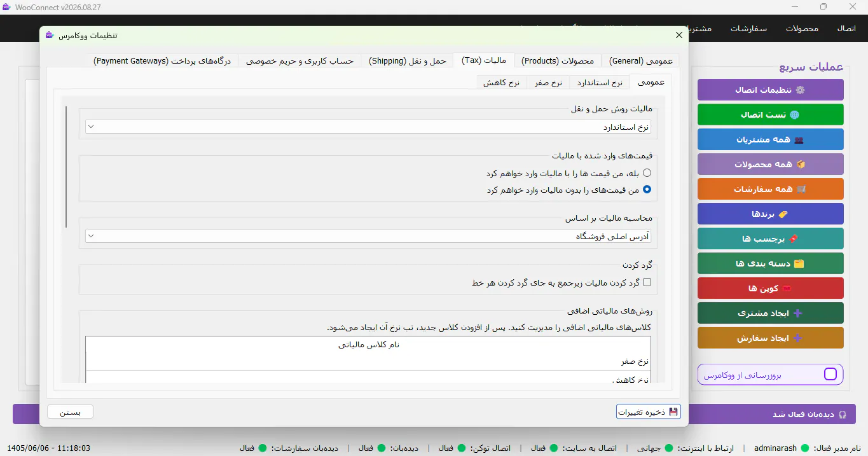Image resolution: width=868 pixels, height=456 pixels.
Task: Click the تست اتصال quick action button
Action: (771, 114)
